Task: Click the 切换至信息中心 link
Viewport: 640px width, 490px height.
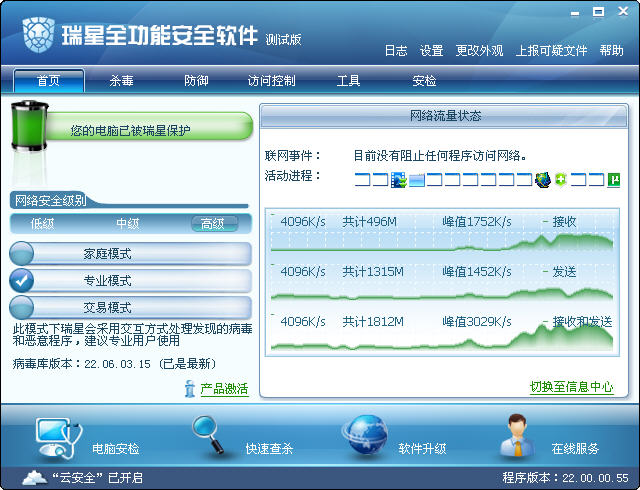Action: pyautogui.click(x=571, y=387)
